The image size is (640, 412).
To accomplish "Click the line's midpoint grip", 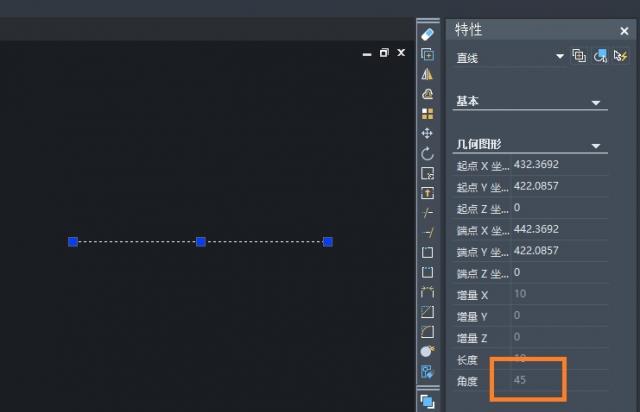I will (x=201, y=242).
